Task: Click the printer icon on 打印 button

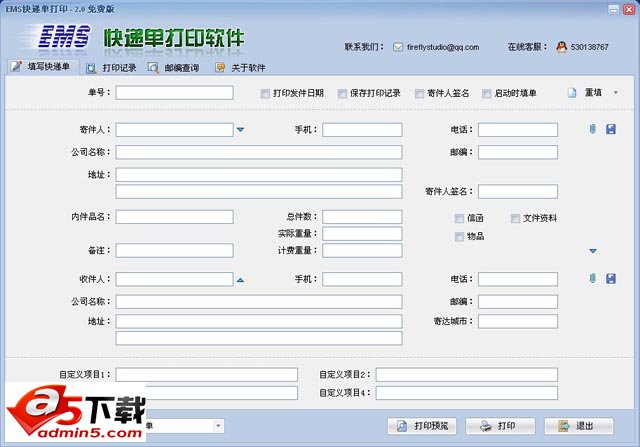Action: 486,426
